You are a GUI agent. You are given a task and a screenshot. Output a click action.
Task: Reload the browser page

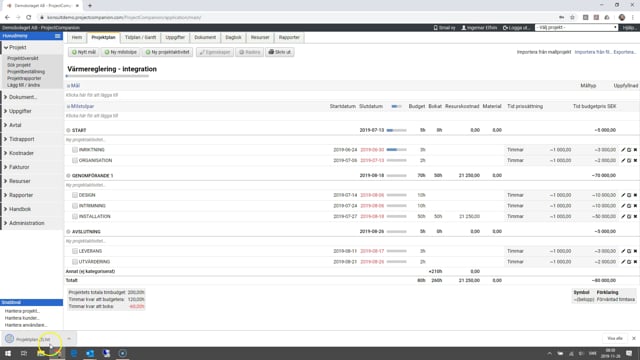[x=29, y=18]
